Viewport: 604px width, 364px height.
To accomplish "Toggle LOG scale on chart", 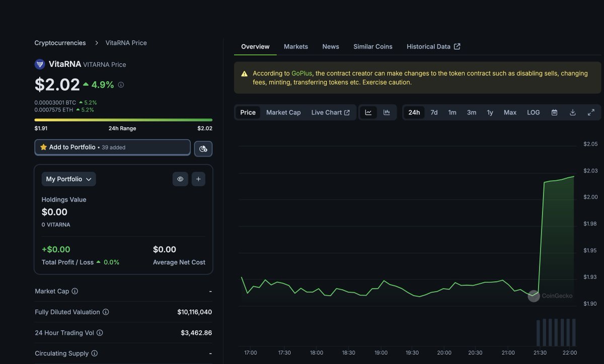I will click(x=534, y=113).
